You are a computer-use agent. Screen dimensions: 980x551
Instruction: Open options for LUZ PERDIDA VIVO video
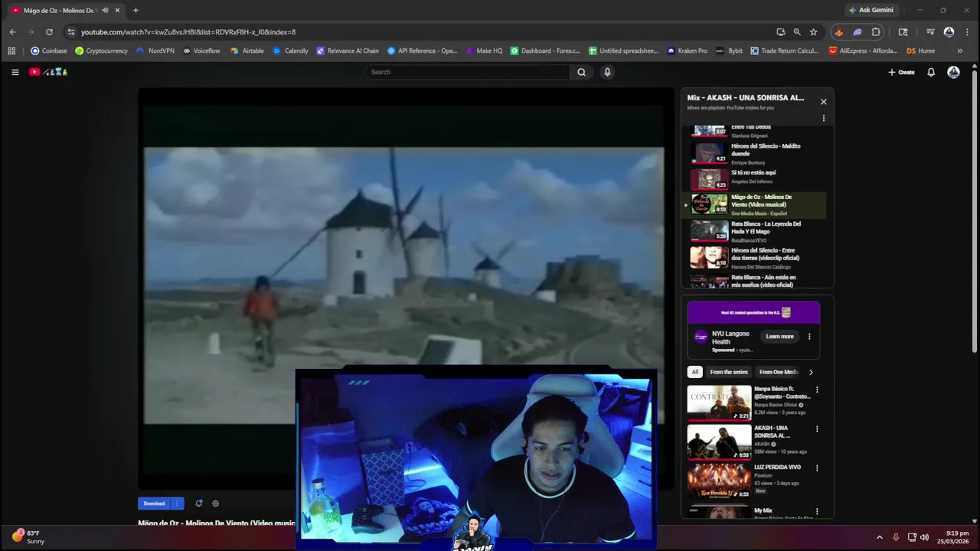(x=817, y=468)
